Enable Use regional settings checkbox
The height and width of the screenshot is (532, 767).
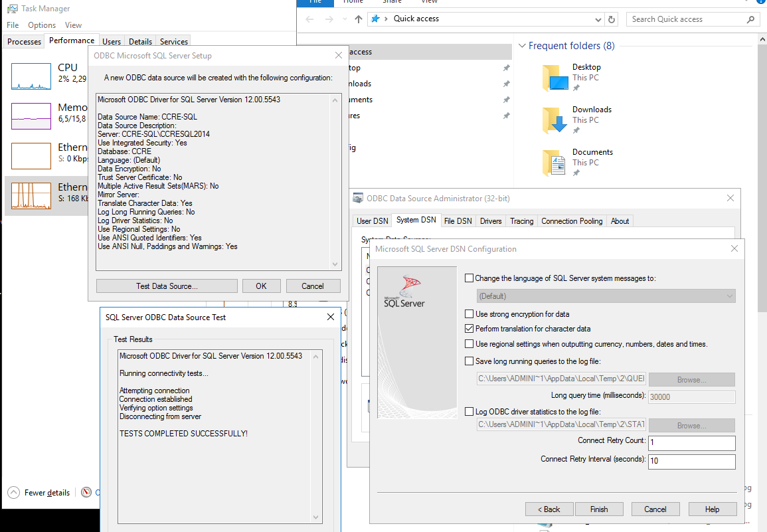469,344
